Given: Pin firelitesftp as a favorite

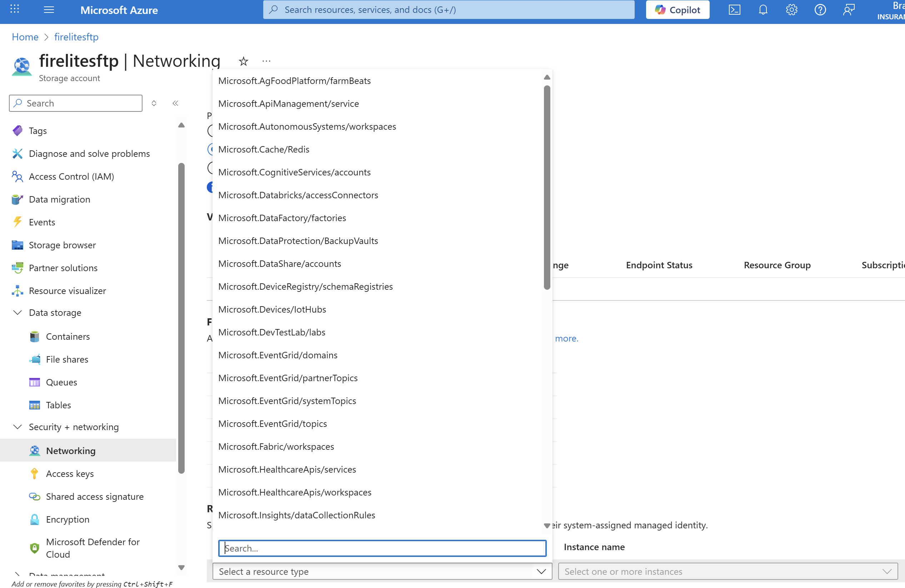Looking at the screenshot, I should tap(243, 61).
